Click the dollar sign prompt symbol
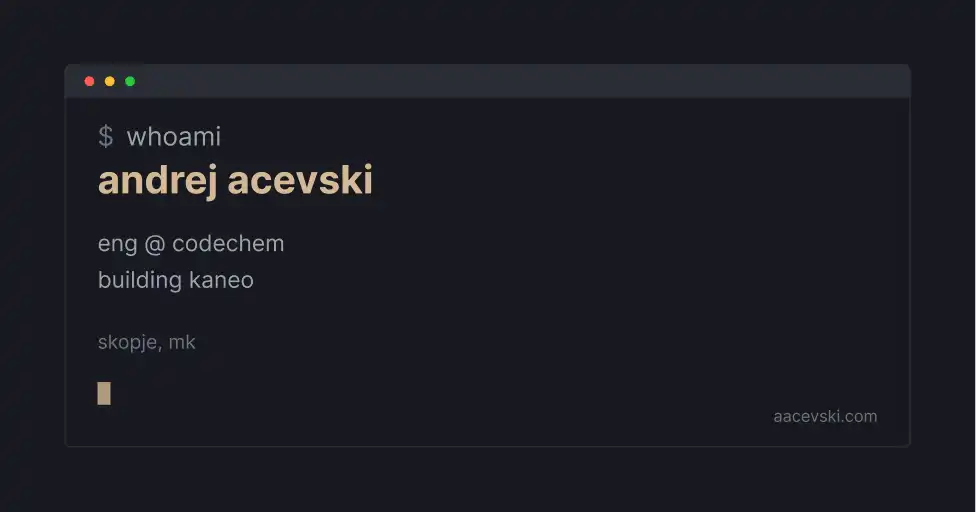This screenshot has width=976, height=512. click(105, 137)
